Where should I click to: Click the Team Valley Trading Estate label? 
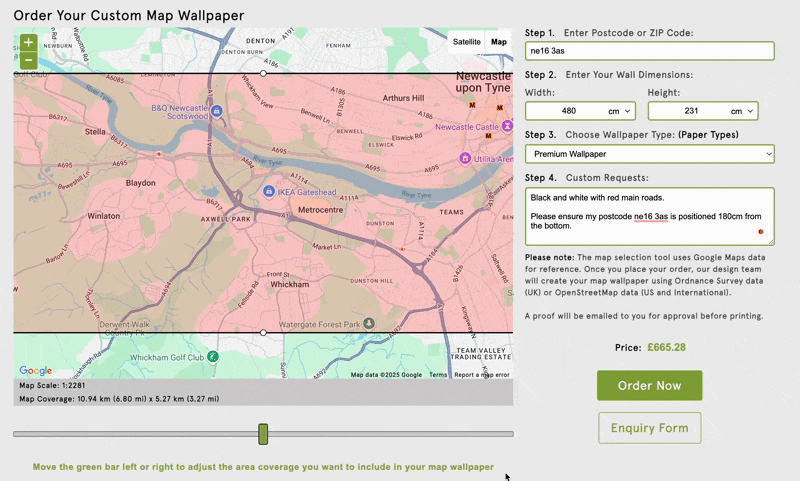pos(481,353)
